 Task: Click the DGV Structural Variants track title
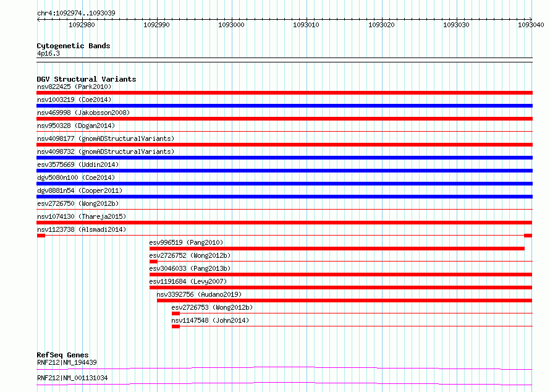click(87, 79)
